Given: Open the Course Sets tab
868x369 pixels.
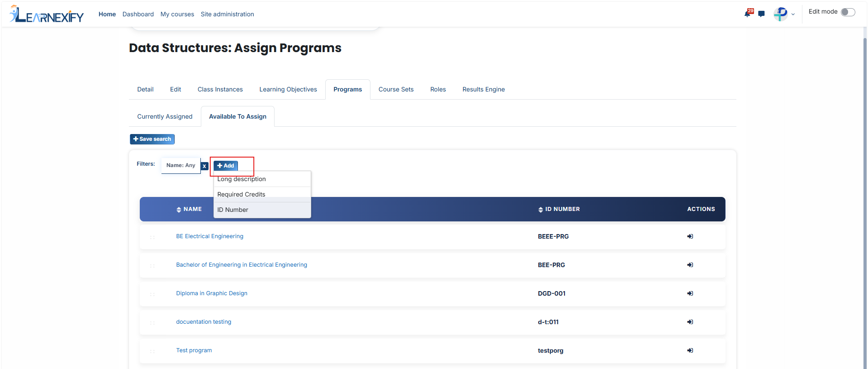Looking at the screenshot, I should pyautogui.click(x=396, y=89).
